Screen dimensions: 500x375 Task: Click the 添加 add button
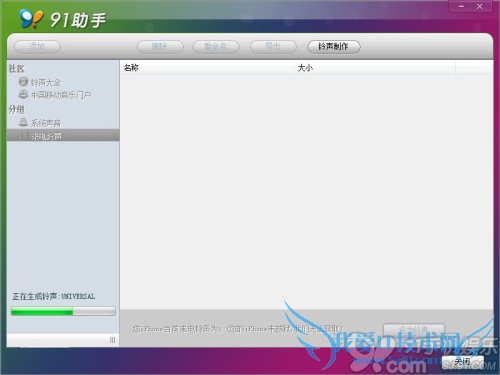pyautogui.click(x=37, y=46)
